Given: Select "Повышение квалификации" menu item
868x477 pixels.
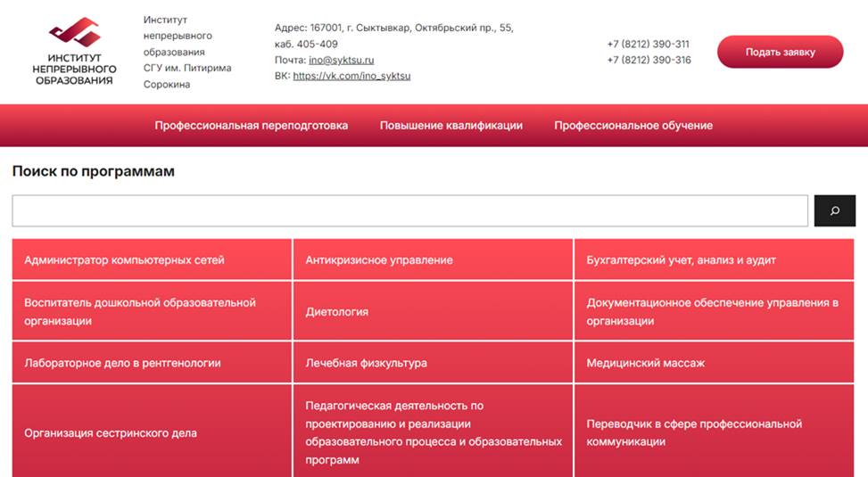Looking at the screenshot, I should tap(451, 126).
